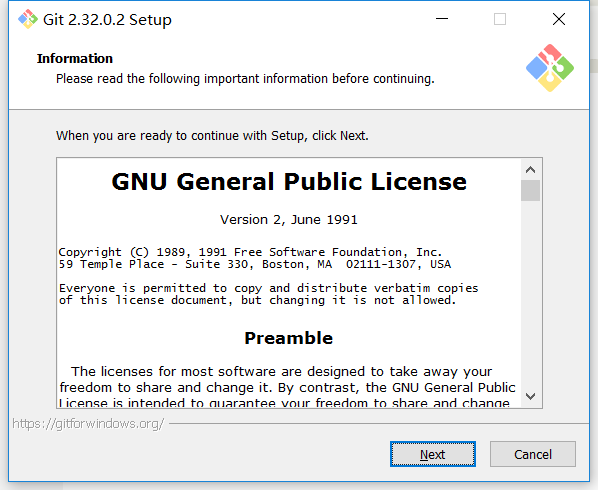Image resolution: width=598 pixels, height=490 pixels.
Task: Click the Copyright Free Software Foundation line
Action: pyautogui.click(x=251, y=252)
